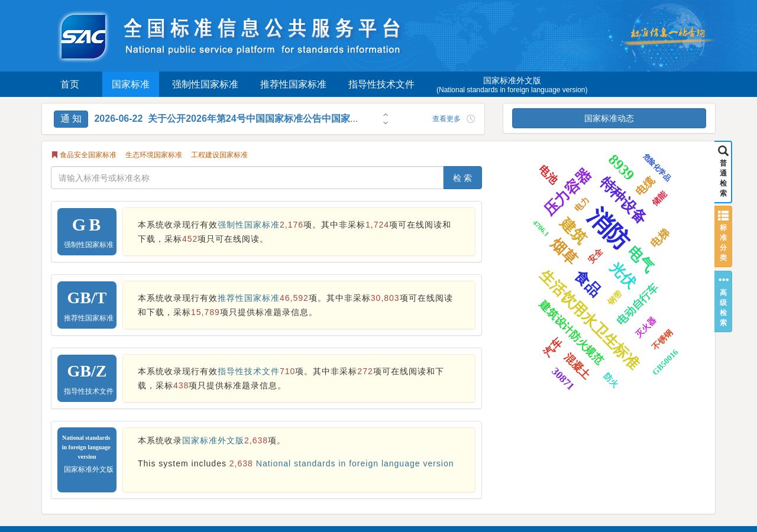This screenshot has width=757, height=532.
Task: Click the GB50016 word cloud tag
Action: [x=665, y=362]
